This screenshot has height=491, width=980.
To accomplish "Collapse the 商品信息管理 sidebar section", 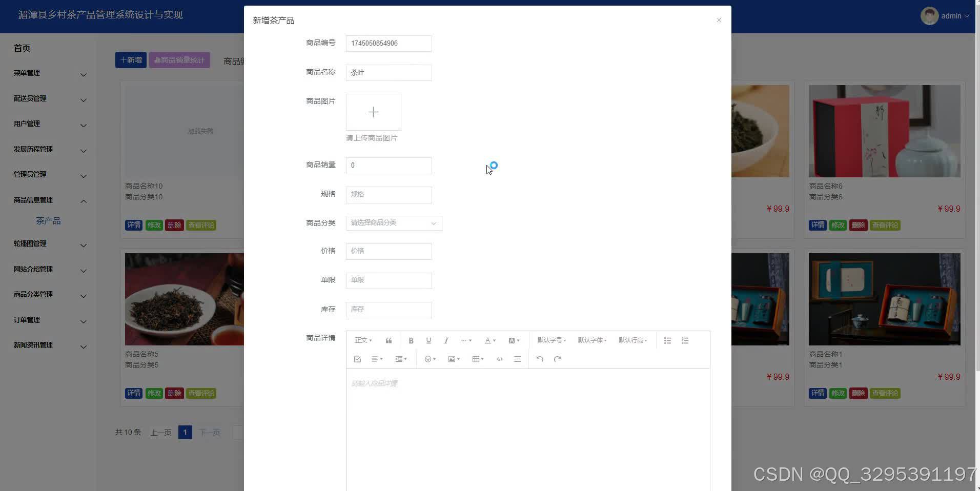I will click(33, 200).
